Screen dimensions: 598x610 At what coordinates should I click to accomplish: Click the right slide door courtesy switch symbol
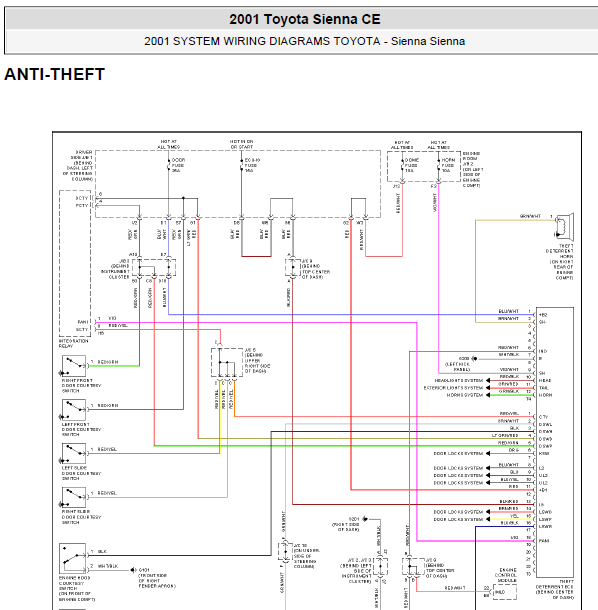point(74,497)
